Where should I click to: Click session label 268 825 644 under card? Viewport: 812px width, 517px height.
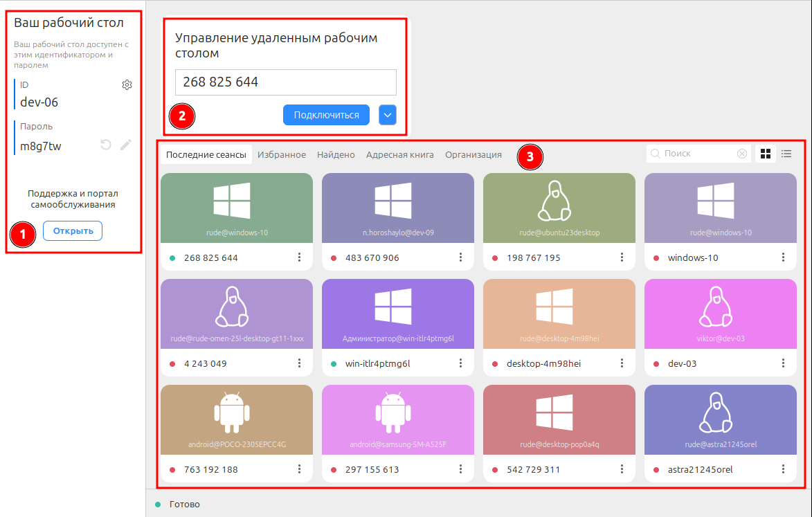[210, 257]
